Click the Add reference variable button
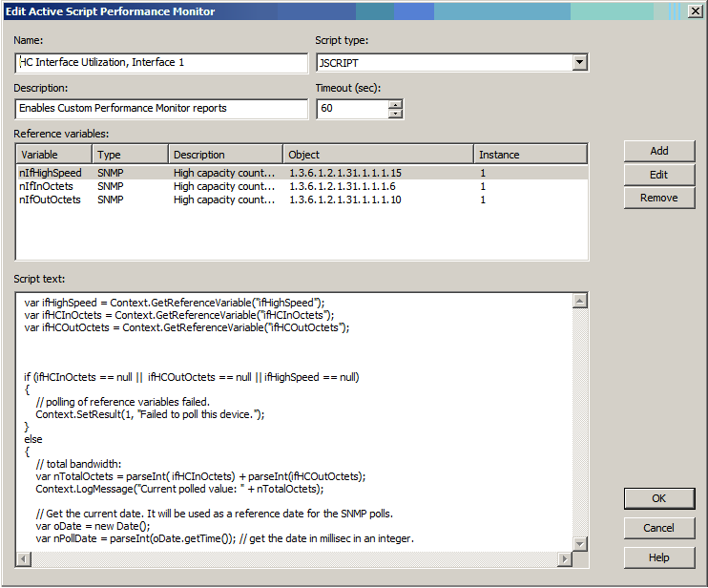The height and width of the screenshot is (588, 708). [658, 151]
